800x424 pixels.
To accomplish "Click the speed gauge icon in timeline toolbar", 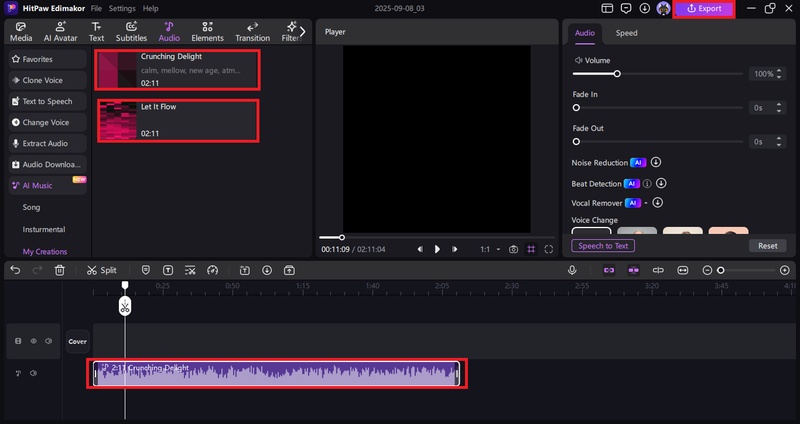I will (212, 270).
